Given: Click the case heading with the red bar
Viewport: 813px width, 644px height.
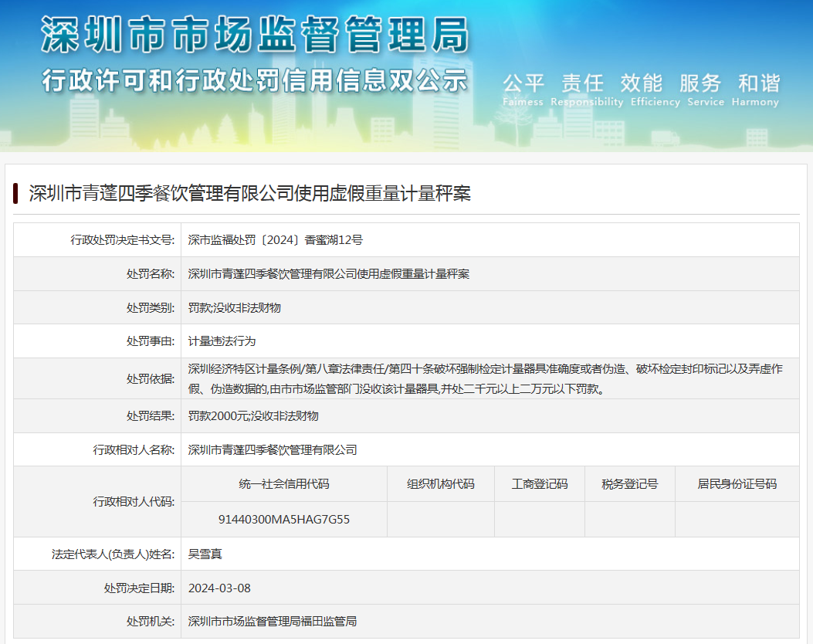Looking at the screenshot, I should [x=249, y=193].
